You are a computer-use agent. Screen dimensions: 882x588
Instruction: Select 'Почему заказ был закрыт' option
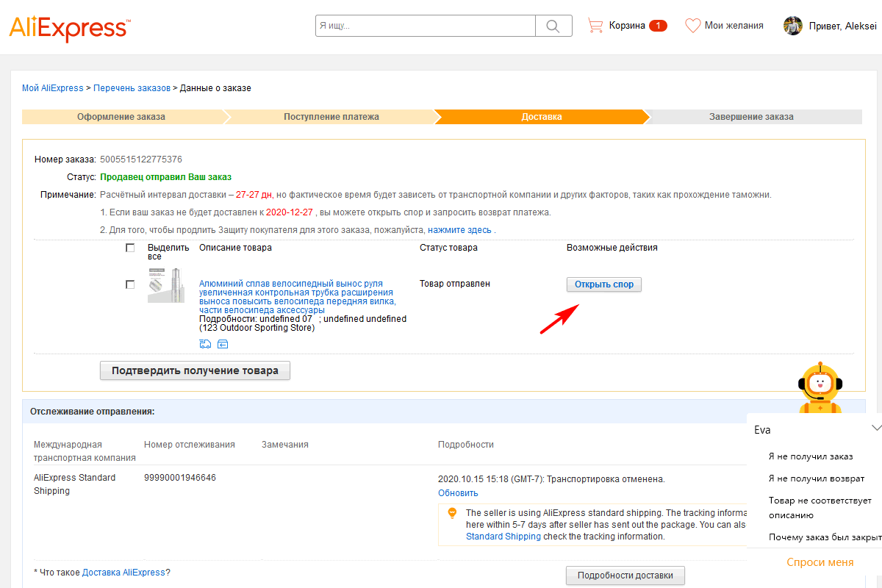coord(825,537)
